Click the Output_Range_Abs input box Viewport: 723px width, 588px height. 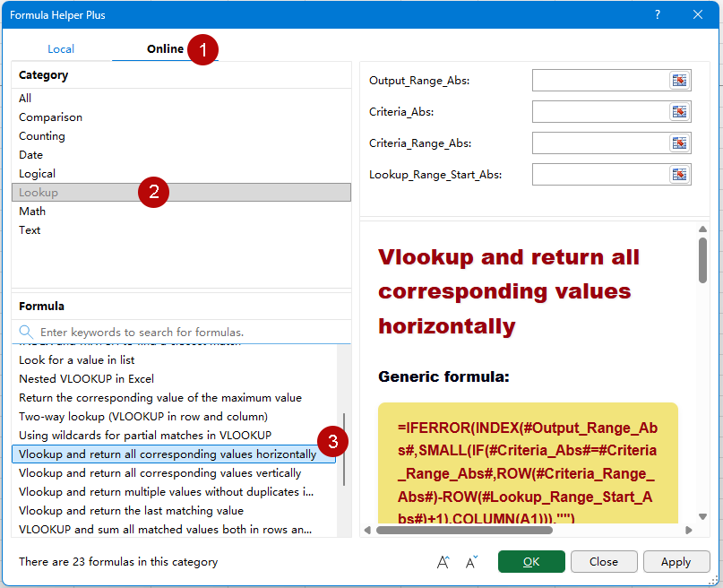[x=600, y=81]
